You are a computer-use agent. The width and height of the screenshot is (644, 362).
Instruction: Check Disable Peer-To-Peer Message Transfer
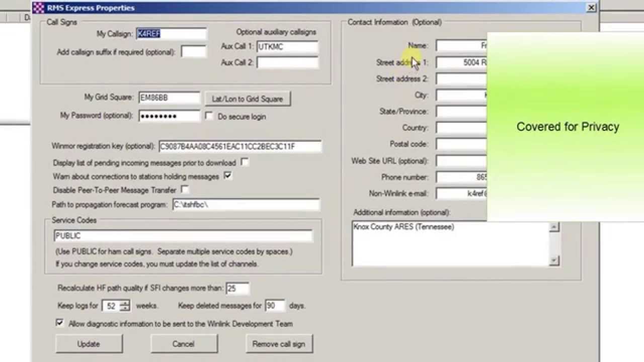[185, 190]
